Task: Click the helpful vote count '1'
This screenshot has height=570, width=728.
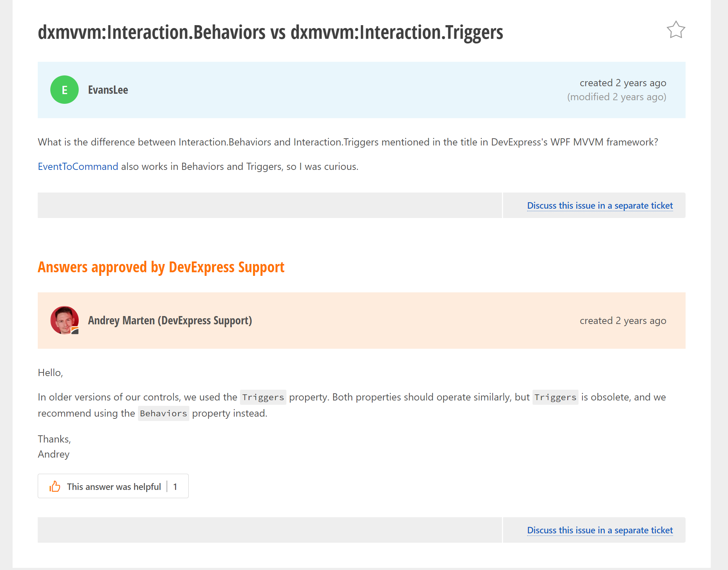Action: point(175,487)
